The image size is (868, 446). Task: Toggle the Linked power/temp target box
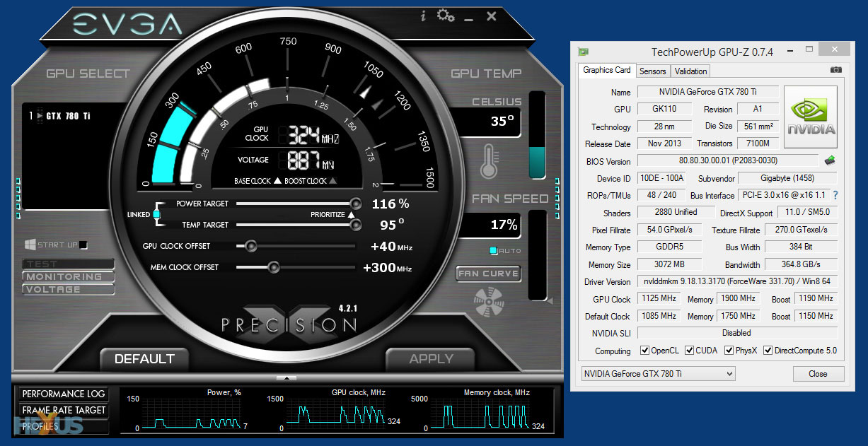click(x=156, y=214)
